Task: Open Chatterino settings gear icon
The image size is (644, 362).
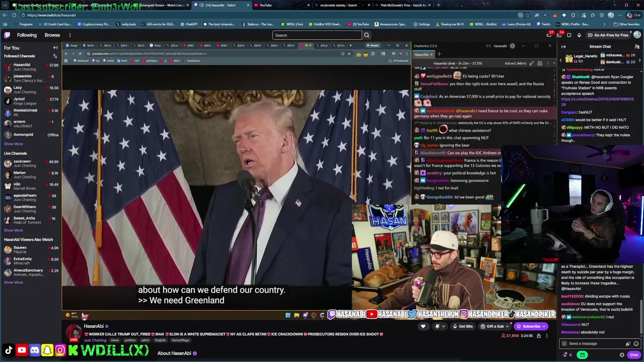Action: (512, 46)
